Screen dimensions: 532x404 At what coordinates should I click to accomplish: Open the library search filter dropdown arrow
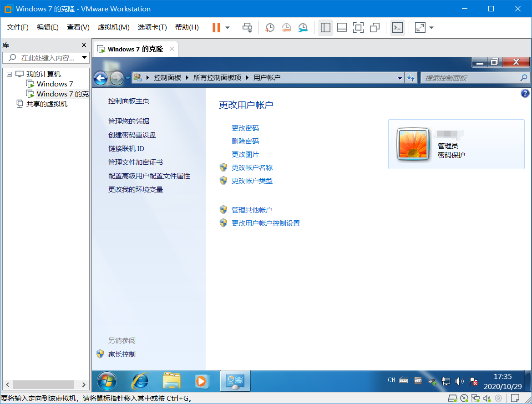[x=85, y=58]
